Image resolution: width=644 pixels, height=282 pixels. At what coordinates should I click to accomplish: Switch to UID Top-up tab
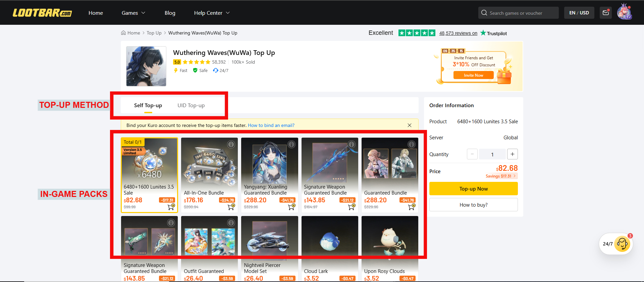point(191,105)
